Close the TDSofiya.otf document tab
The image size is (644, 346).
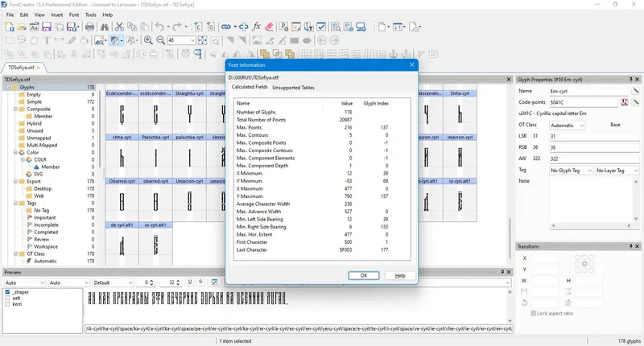pyautogui.click(x=39, y=68)
